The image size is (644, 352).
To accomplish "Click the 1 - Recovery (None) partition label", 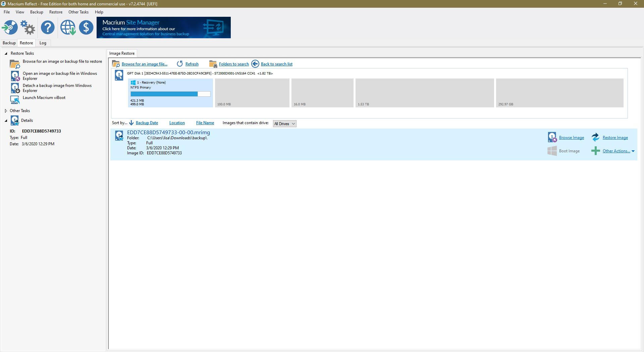I will (151, 83).
